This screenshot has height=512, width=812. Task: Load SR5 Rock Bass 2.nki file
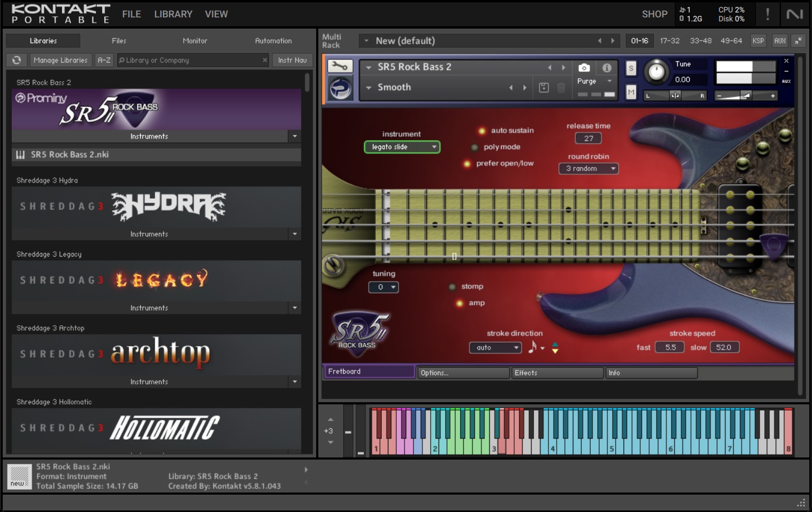[x=156, y=155]
